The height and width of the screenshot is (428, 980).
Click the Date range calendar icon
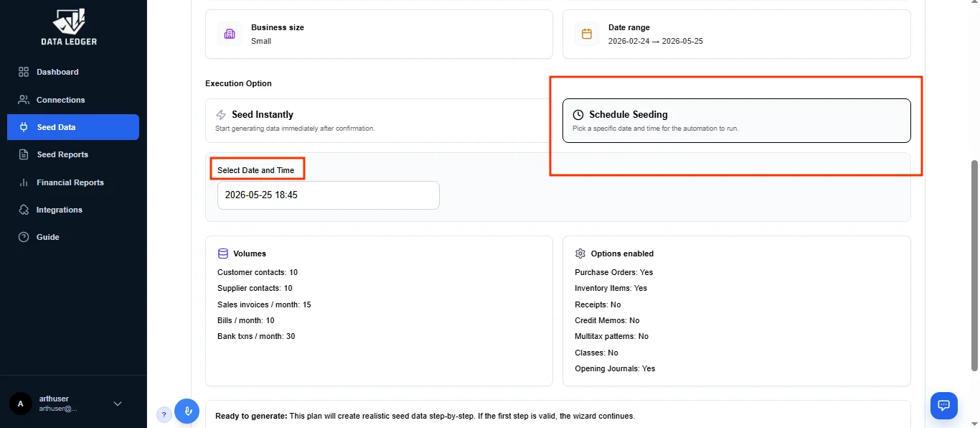(587, 34)
